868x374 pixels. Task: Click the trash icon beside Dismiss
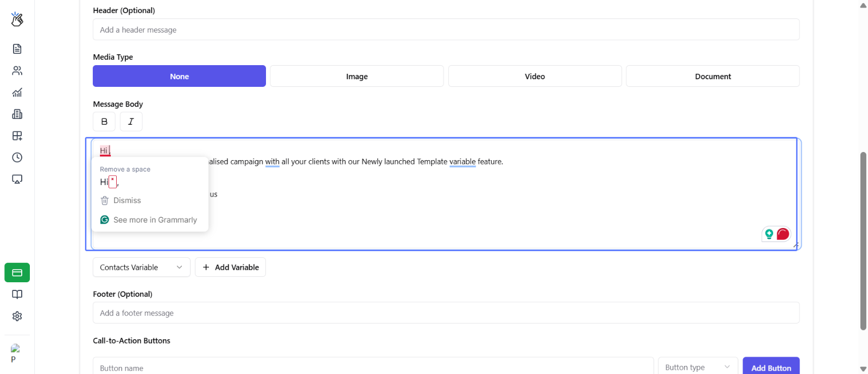tap(105, 201)
